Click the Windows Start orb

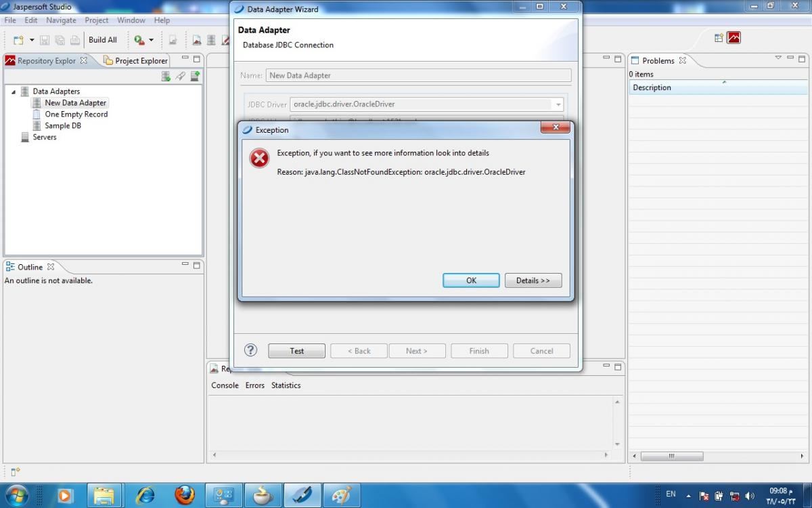coord(16,496)
